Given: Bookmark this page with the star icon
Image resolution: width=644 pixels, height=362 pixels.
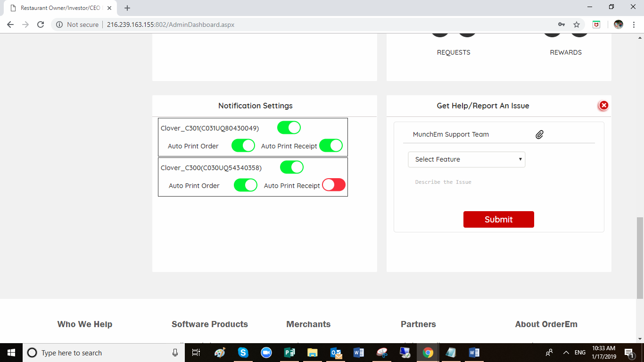Looking at the screenshot, I should click(576, 25).
